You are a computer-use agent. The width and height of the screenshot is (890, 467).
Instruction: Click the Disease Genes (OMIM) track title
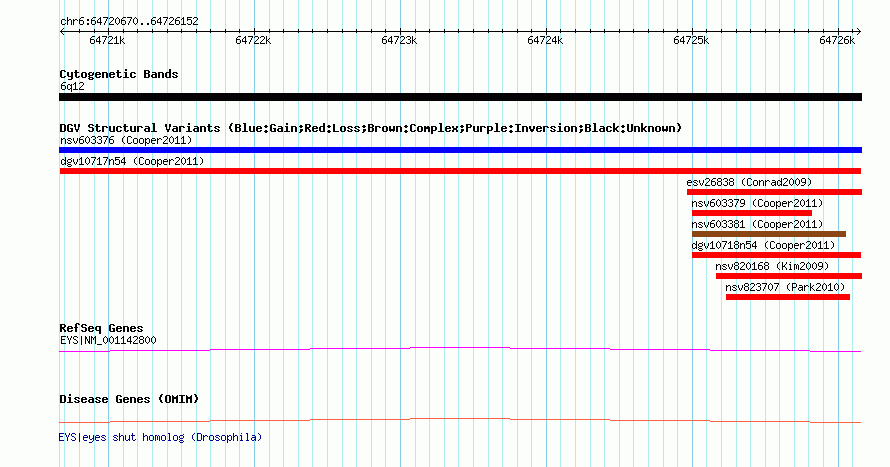(x=129, y=399)
